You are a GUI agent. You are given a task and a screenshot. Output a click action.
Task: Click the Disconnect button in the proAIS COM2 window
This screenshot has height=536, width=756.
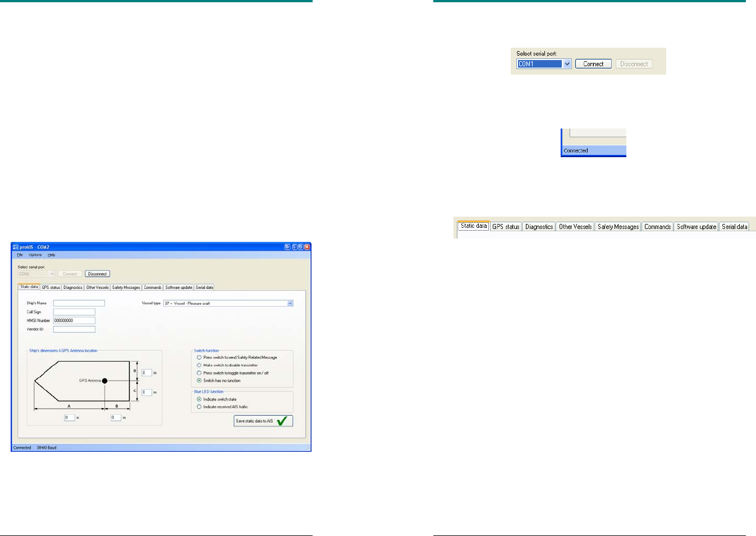(x=97, y=274)
